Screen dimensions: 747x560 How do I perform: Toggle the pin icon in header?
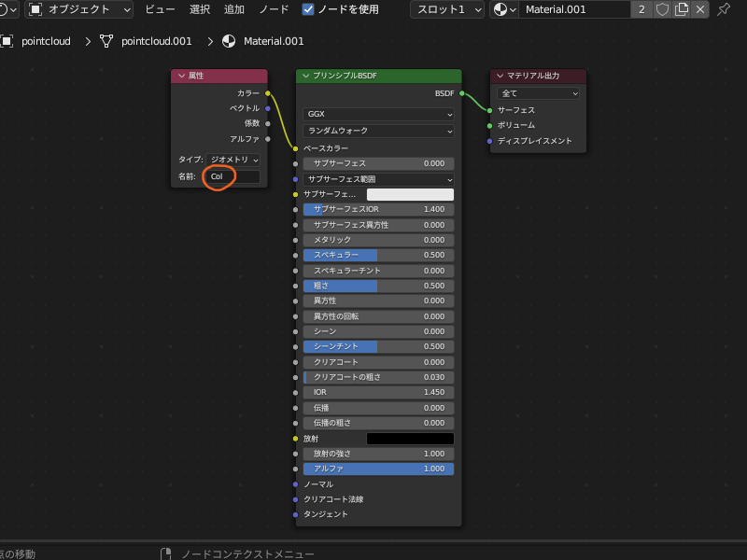(724, 9)
